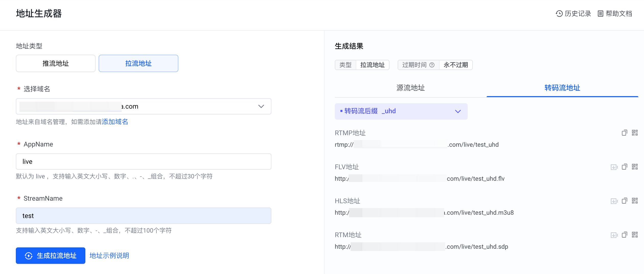
Task: Click the StreamName field label
Action: click(43, 198)
